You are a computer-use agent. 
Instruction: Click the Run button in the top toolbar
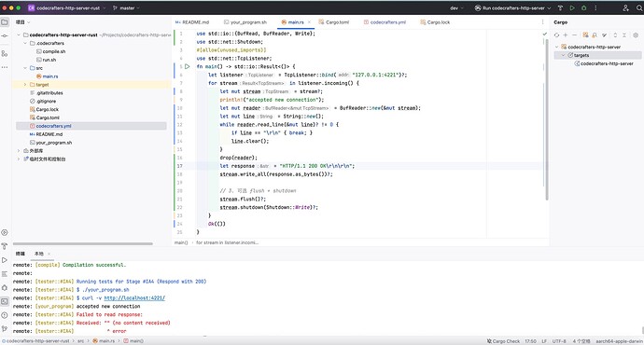pos(572,7)
